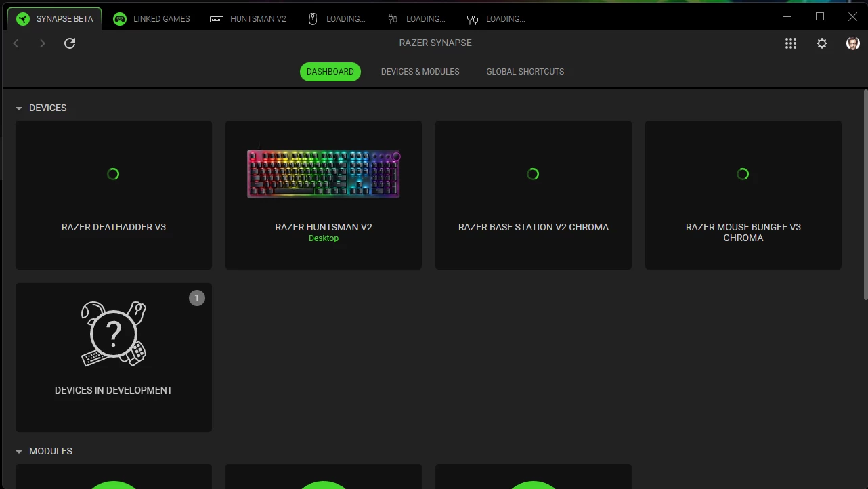Open Razer Base Station V2 Chroma card
This screenshot has width=868, height=489.
(x=534, y=195)
